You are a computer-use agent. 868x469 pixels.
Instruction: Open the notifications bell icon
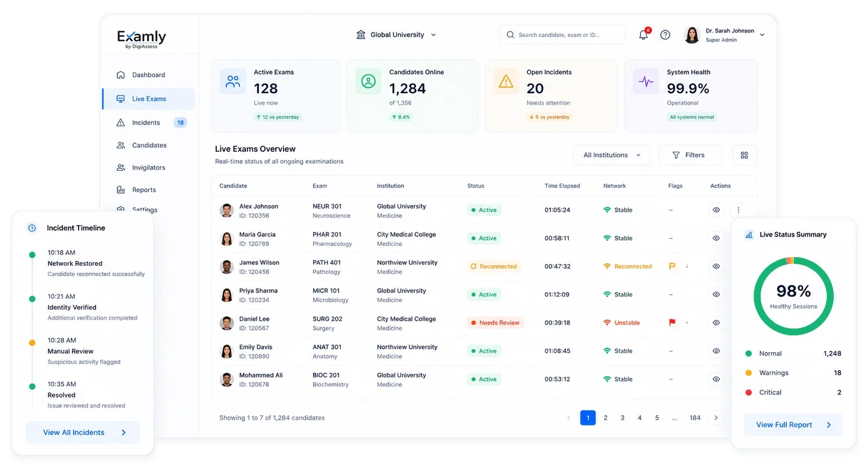tap(643, 35)
